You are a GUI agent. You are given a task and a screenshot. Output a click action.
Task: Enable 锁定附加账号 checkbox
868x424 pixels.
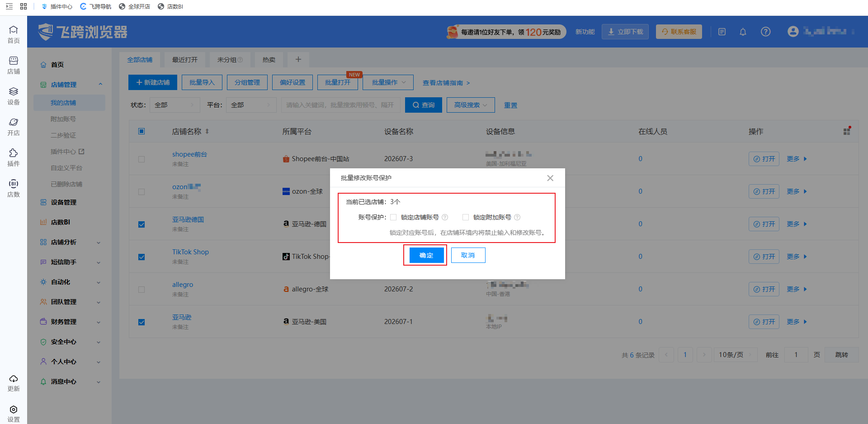(x=466, y=217)
